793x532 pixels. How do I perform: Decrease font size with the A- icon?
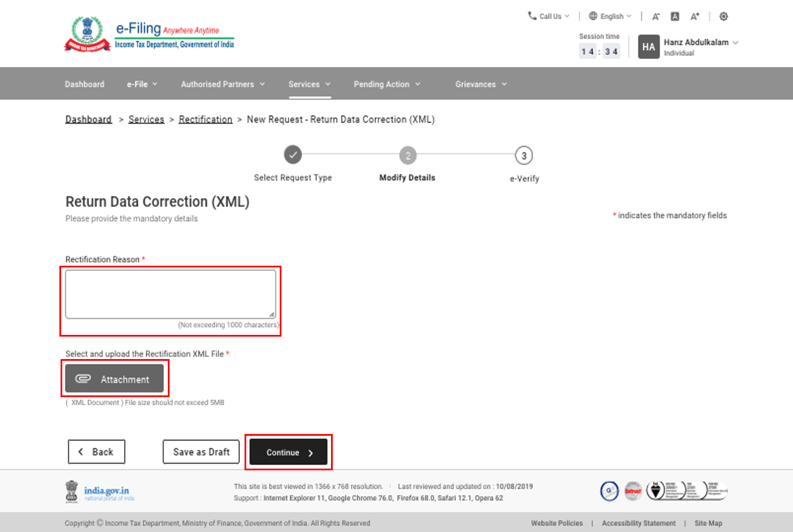[656, 17]
